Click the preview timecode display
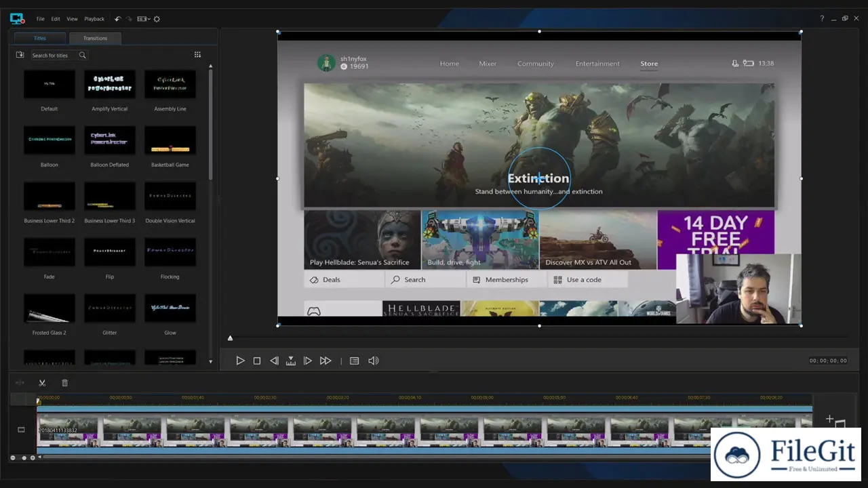 [x=828, y=361]
